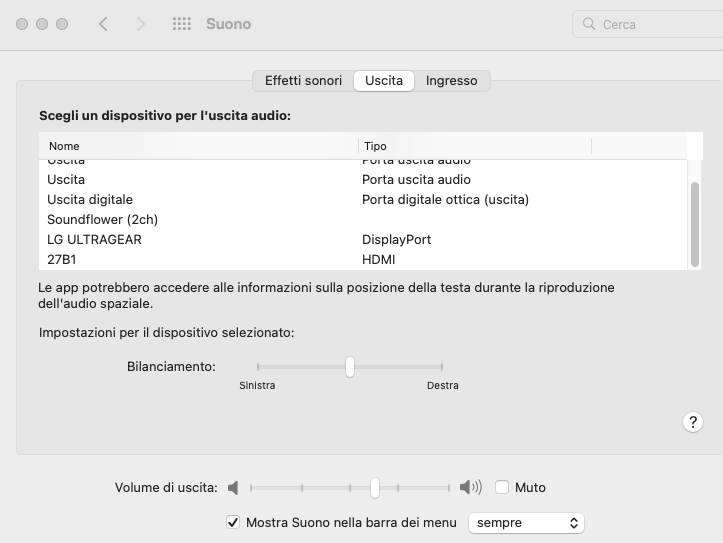
Task: Click the device list vertical scrollbar
Action: point(695,224)
